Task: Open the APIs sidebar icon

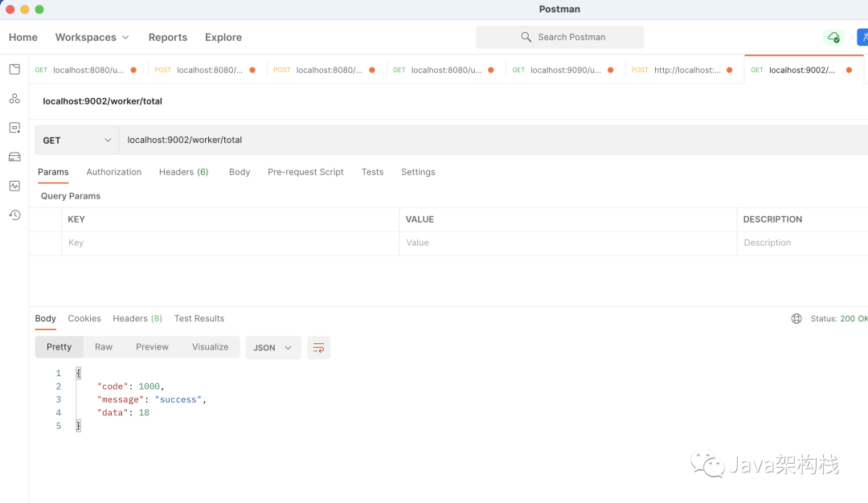Action: pos(14,99)
